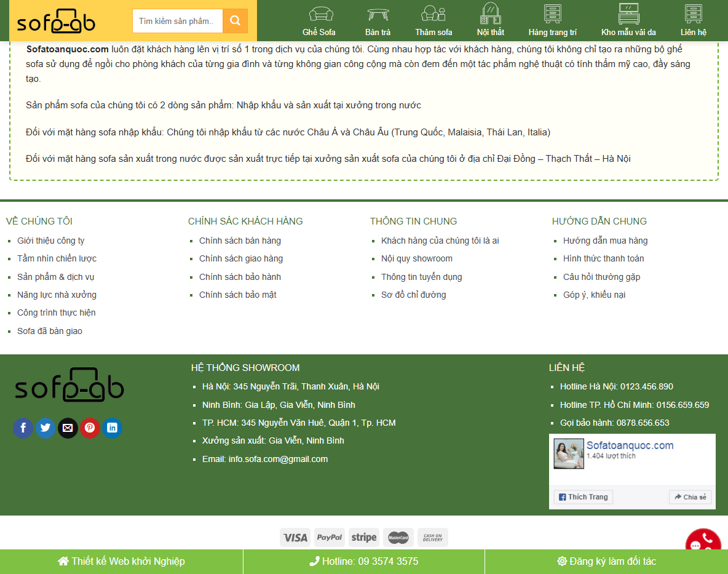This screenshot has width=728, height=574.
Task: Open the Chính sách bảo hành link
Action: (240, 276)
